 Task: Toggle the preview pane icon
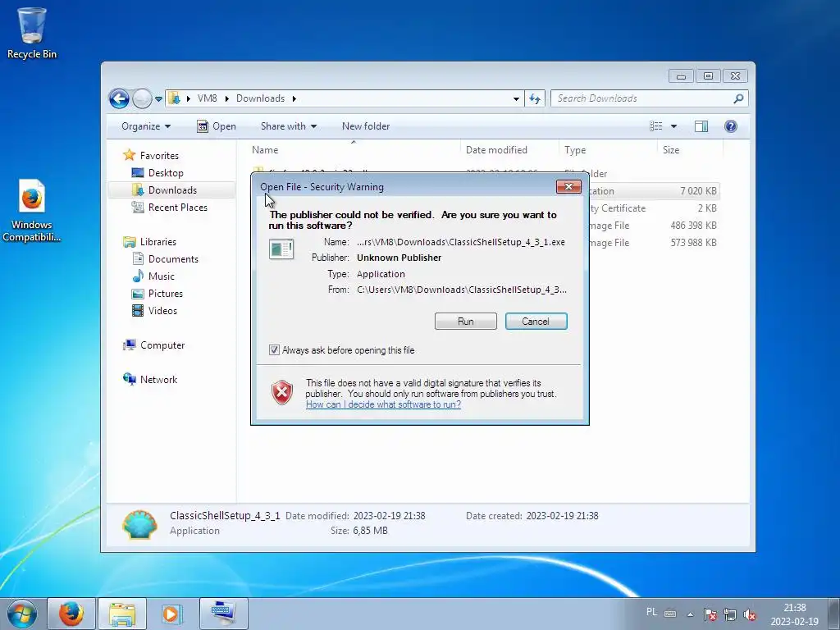pos(701,126)
